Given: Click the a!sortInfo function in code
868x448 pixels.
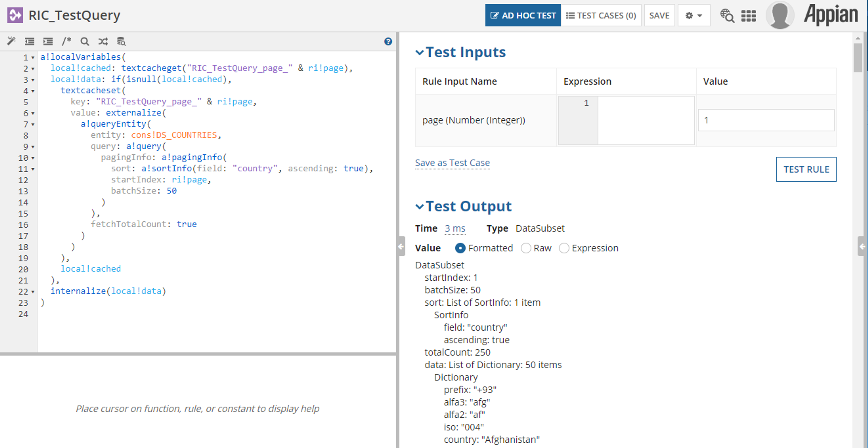Looking at the screenshot, I should (166, 168).
